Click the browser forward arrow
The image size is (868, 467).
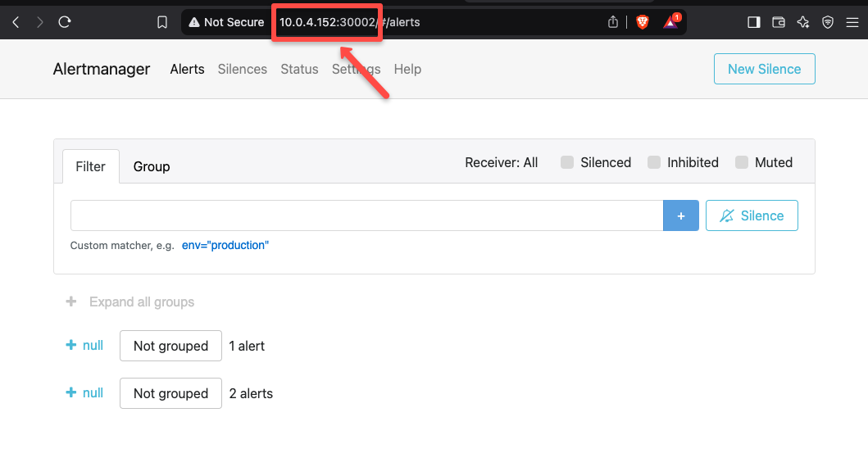(x=40, y=22)
